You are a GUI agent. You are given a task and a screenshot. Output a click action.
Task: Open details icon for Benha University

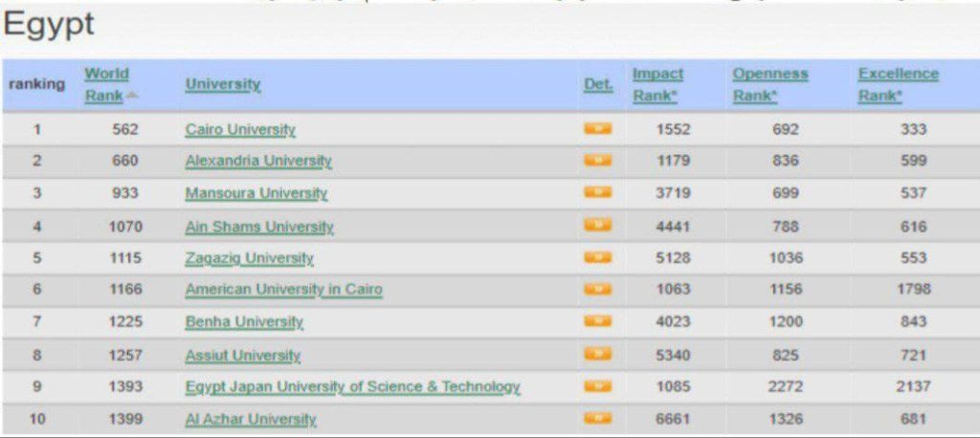point(597,321)
